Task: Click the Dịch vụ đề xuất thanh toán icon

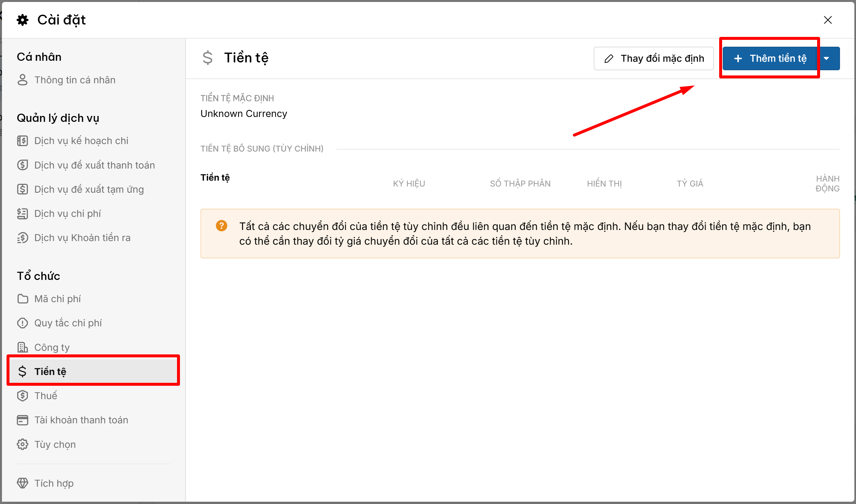Action: (x=23, y=165)
